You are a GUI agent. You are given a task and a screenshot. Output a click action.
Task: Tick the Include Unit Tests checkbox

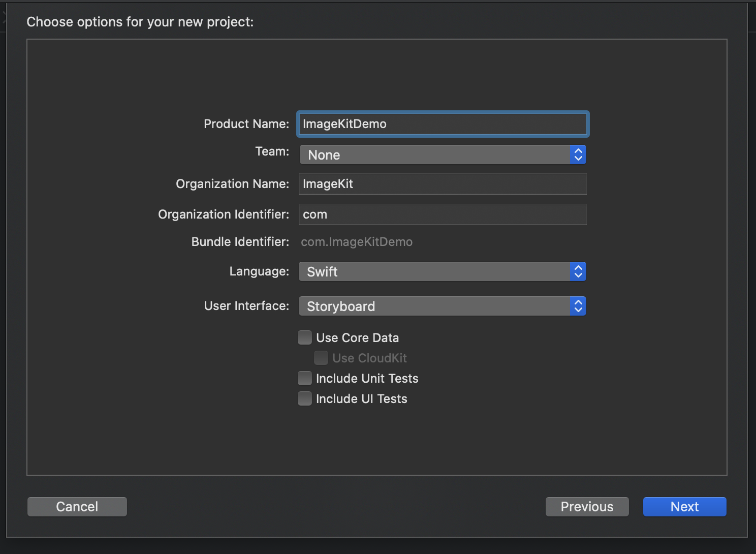305,379
